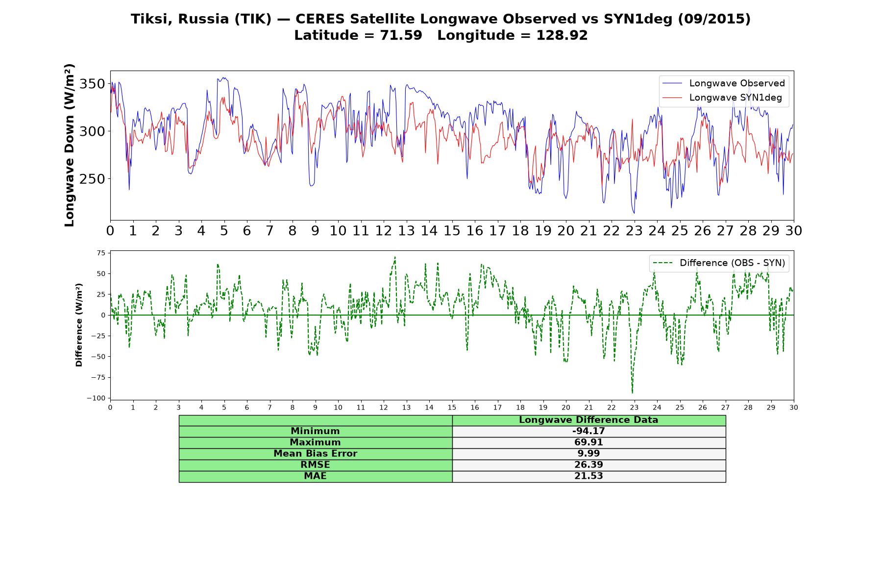Select the RMSE row label
This screenshot has height=588, width=882.
coord(316,465)
